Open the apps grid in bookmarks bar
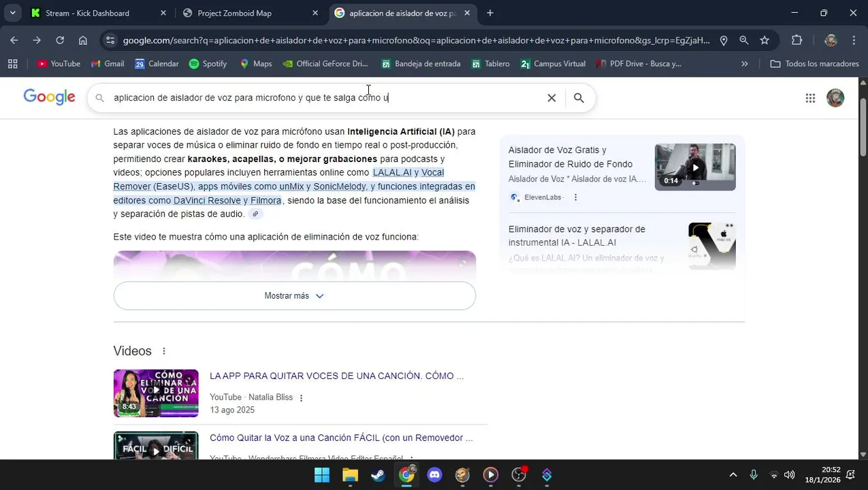 click(x=12, y=63)
